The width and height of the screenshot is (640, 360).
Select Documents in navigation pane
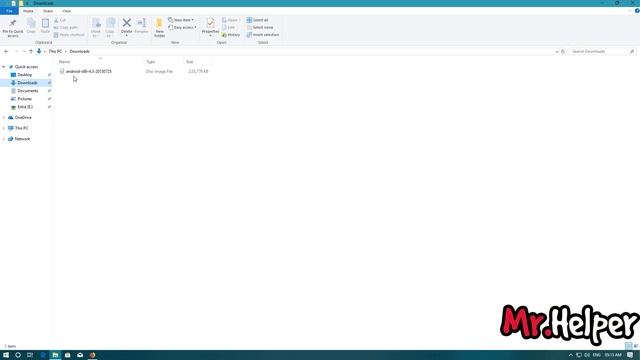coord(27,91)
